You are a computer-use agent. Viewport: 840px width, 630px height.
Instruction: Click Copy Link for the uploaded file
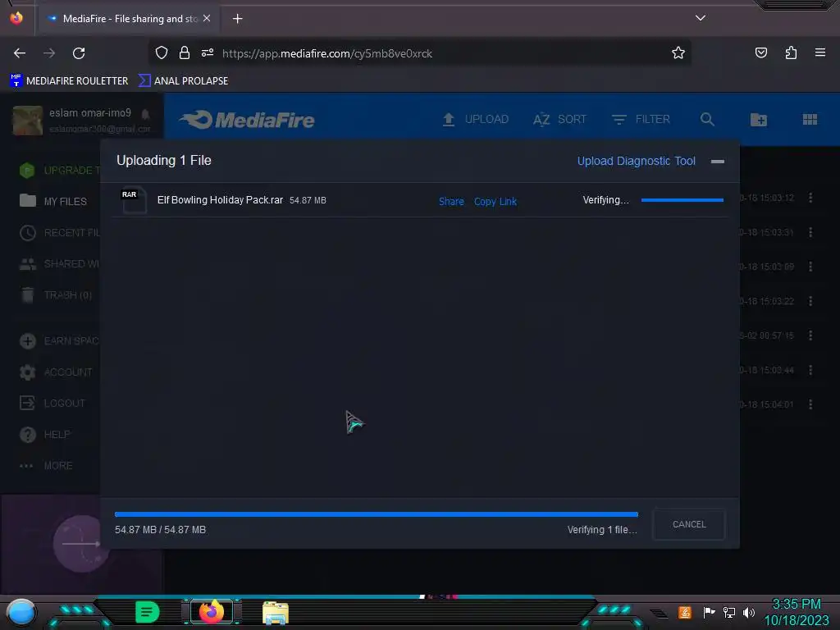point(495,202)
